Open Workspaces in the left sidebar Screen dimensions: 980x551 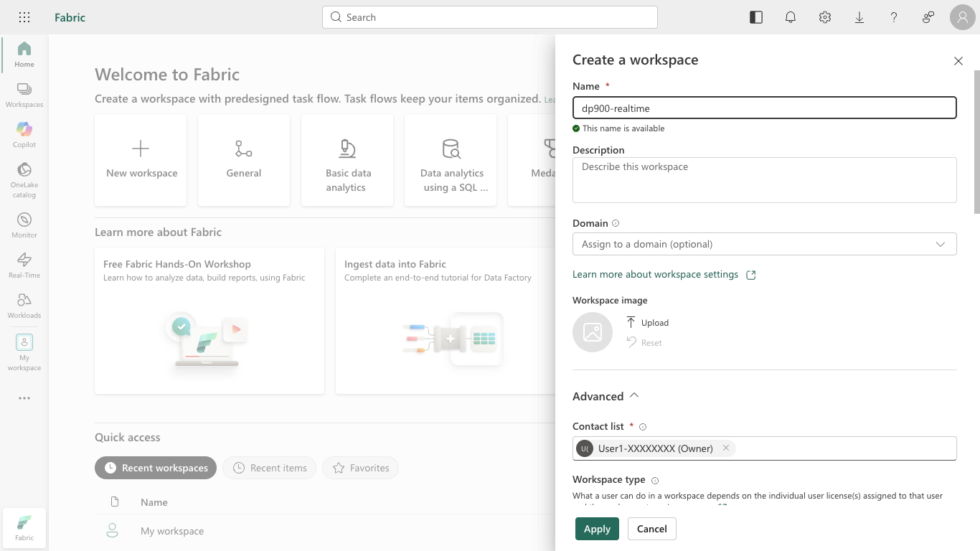(x=24, y=95)
